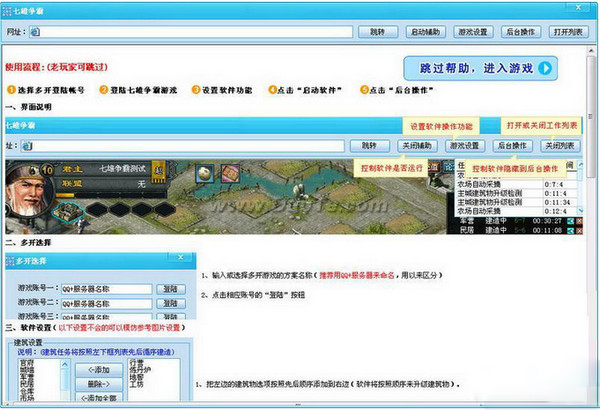This screenshot has height=410, width=600.
Task: Click step 2 登陆七雄争霸游戏
Action: coord(138,90)
